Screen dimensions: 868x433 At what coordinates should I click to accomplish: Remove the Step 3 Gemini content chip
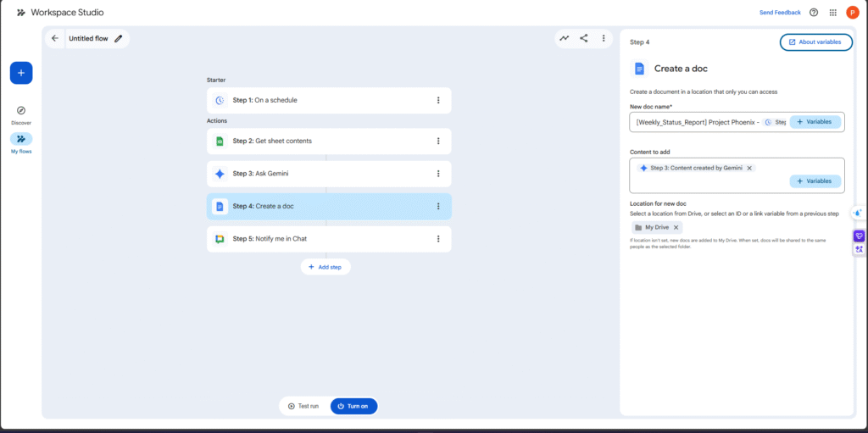(x=749, y=168)
